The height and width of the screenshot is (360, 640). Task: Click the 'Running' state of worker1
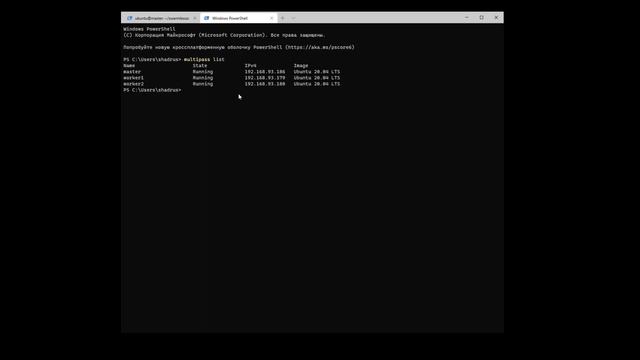[203, 78]
